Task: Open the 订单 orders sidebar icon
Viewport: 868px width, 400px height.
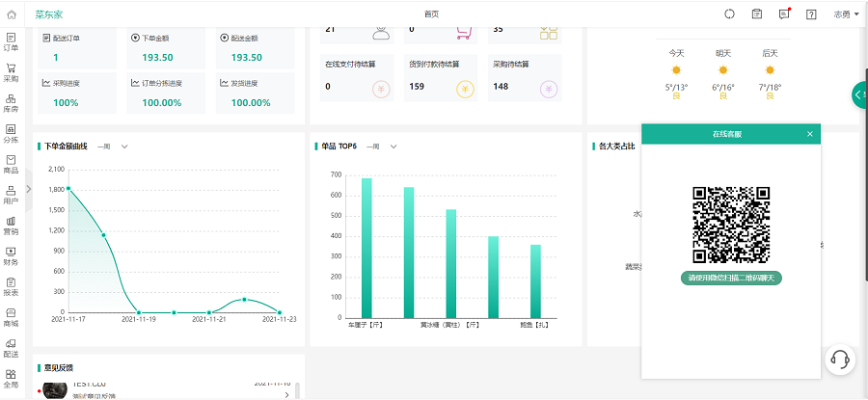Action: tap(11, 40)
